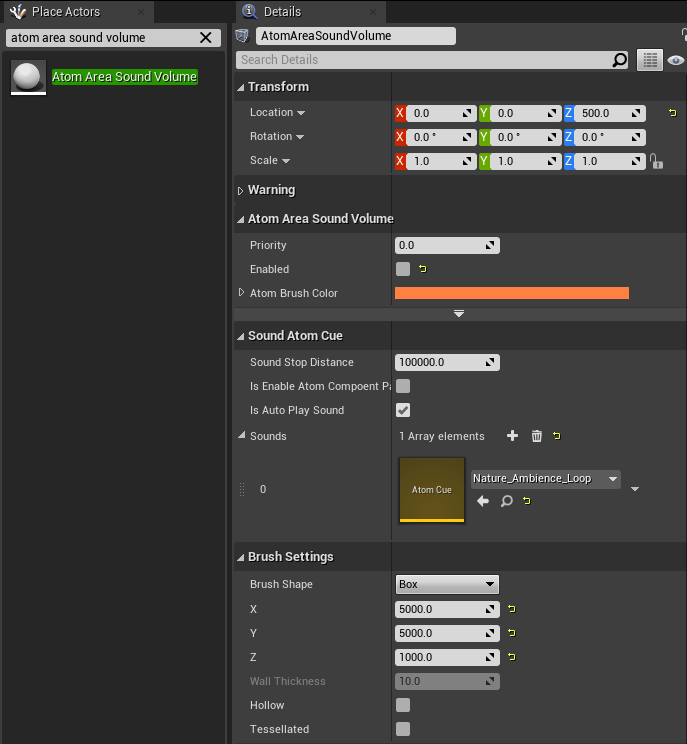Reset brush Z size to default

[x=511, y=657]
